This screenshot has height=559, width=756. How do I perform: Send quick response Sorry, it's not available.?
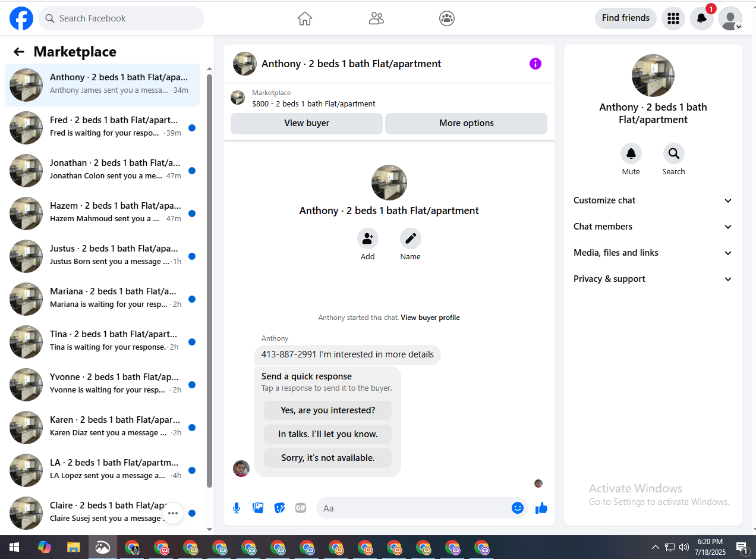[328, 458]
